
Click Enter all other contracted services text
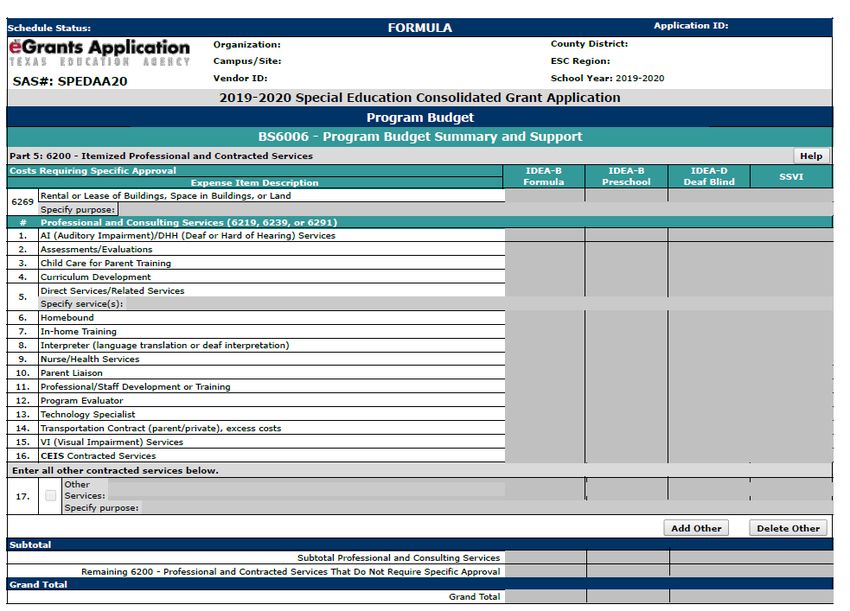tap(115, 471)
